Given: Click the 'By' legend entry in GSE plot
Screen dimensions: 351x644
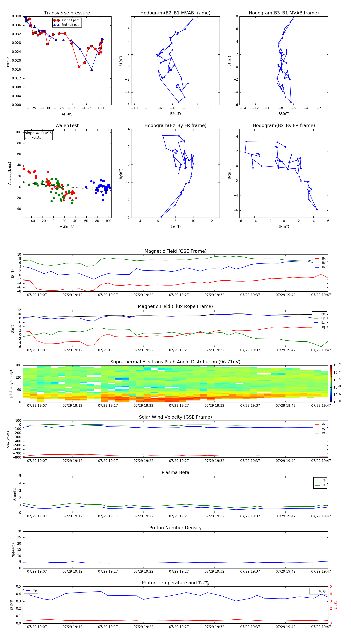Looking at the screenshot, I should point(320,263).
